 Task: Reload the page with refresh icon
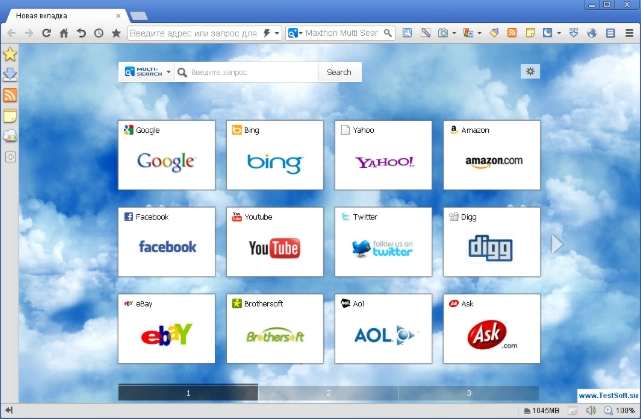(46, 33)
